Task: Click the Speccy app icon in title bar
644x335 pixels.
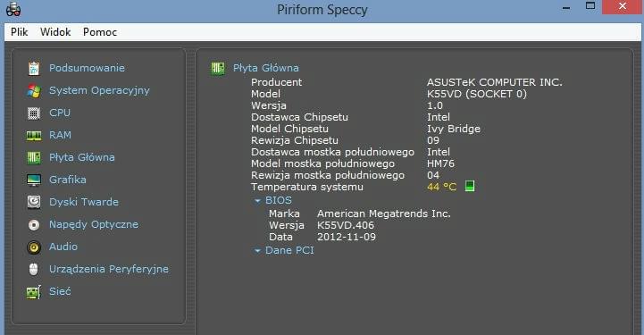Action: click(13, 9)
